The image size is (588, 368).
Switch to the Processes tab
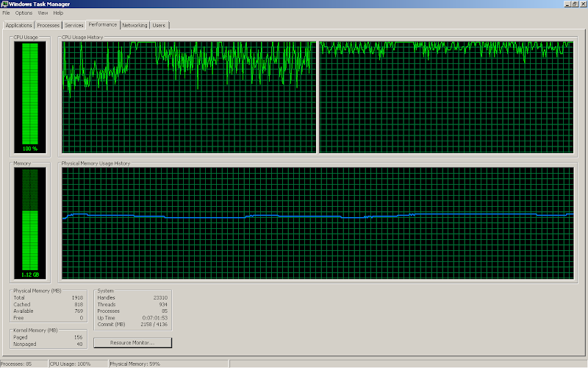tap(48, 25)
